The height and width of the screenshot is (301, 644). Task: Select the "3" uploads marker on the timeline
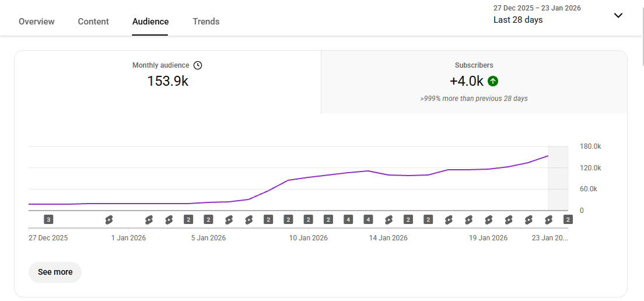49,219
